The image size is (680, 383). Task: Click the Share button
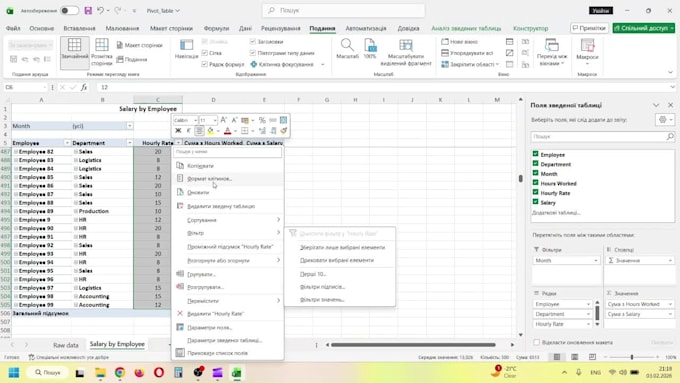[x=644, y=28]
